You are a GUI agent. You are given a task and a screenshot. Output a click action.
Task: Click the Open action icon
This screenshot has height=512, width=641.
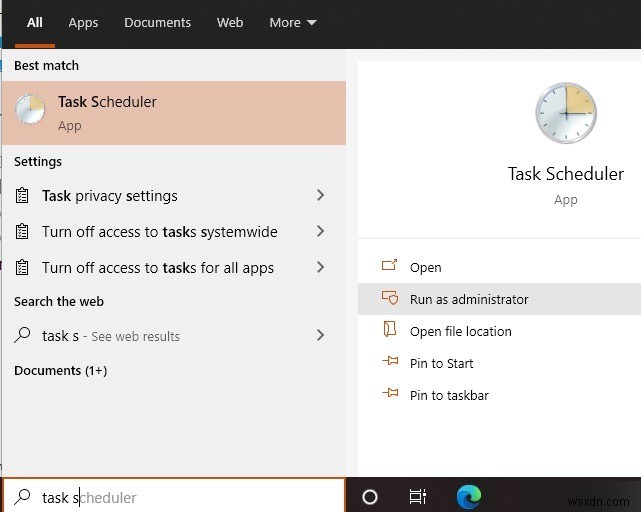[x=389, y=266]
